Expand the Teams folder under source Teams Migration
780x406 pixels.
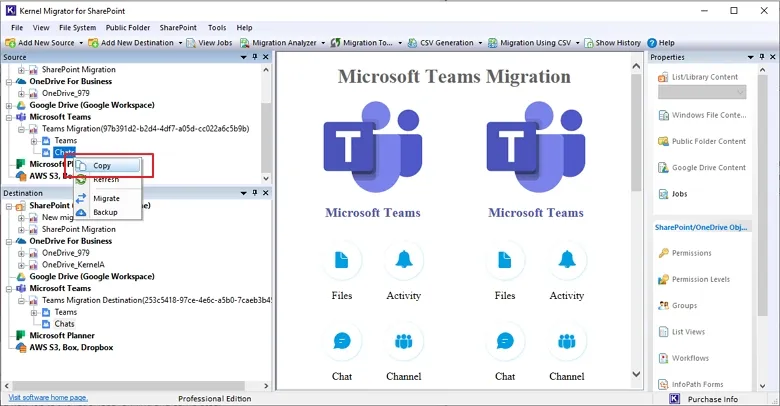(x=34, y=141)
